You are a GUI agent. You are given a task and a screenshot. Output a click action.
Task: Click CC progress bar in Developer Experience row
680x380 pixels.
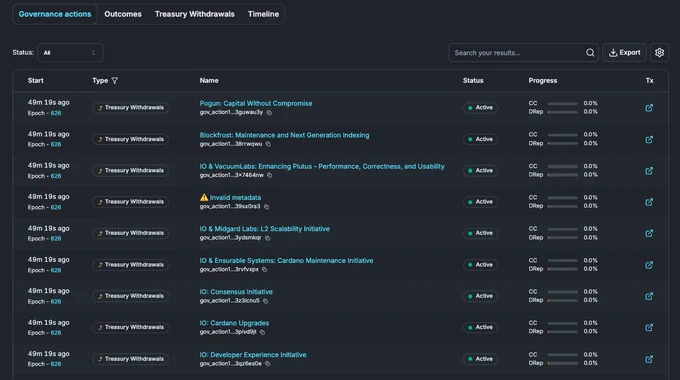coord(562,355)
